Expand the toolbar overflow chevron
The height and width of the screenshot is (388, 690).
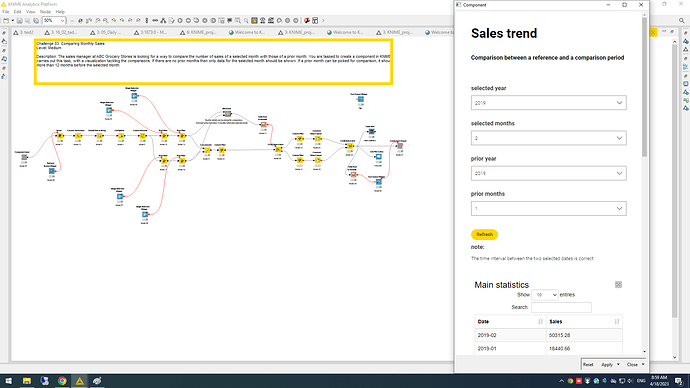pos(323,21)
